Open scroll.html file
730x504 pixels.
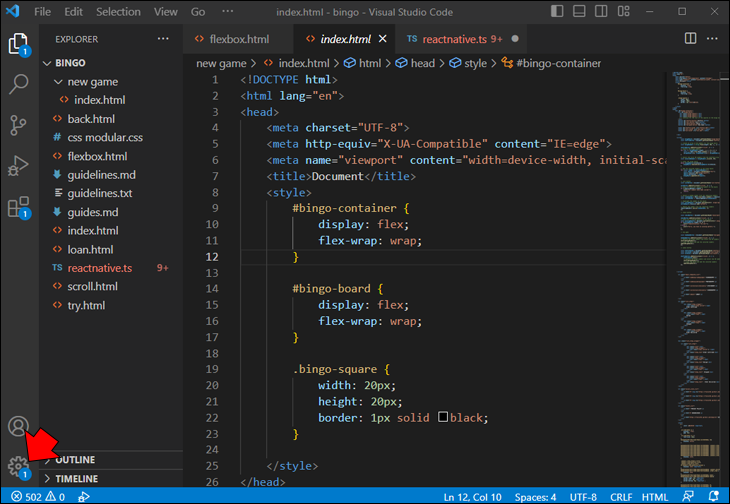click(x=92, y=287)
